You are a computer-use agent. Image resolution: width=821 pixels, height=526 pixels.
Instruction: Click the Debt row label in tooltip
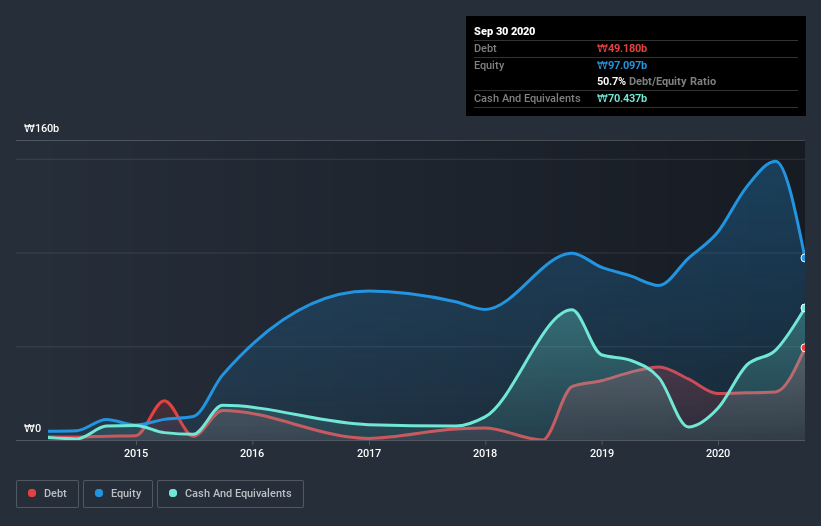pos(485,48)
